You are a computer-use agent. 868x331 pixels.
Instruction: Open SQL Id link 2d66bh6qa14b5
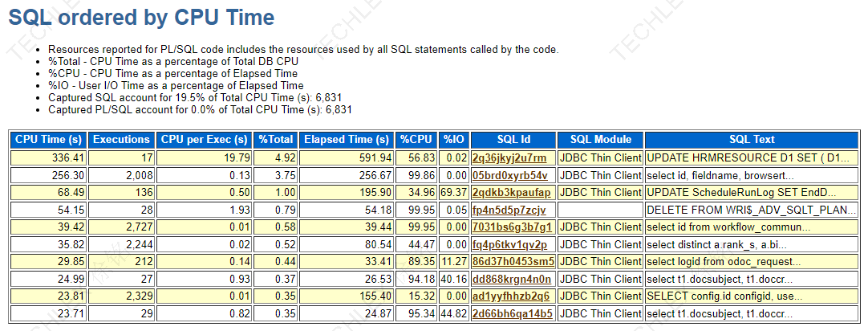point(512,313)
